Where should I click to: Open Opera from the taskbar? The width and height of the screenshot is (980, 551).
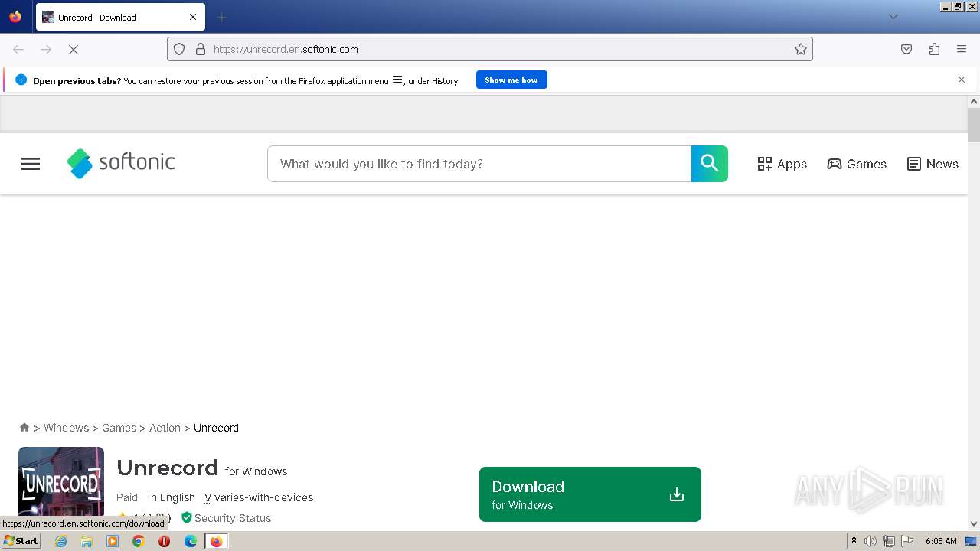click(164, 541)
